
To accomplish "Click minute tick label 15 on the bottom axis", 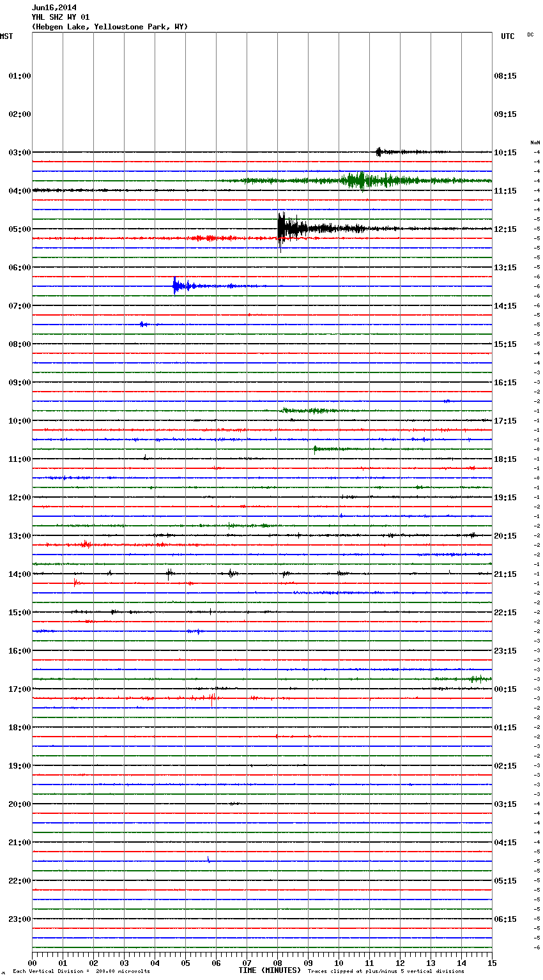I will click(x=492, y=963).
